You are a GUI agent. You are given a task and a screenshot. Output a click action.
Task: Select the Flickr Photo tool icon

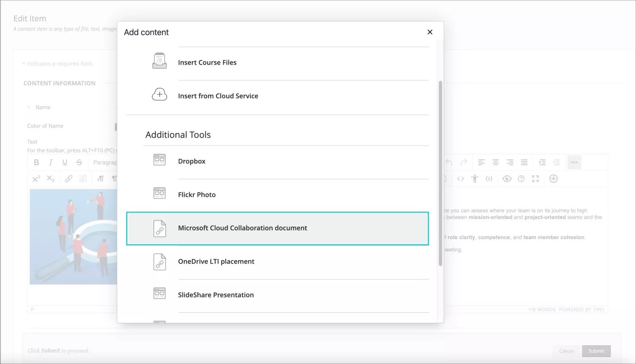(x=159, y=193)
